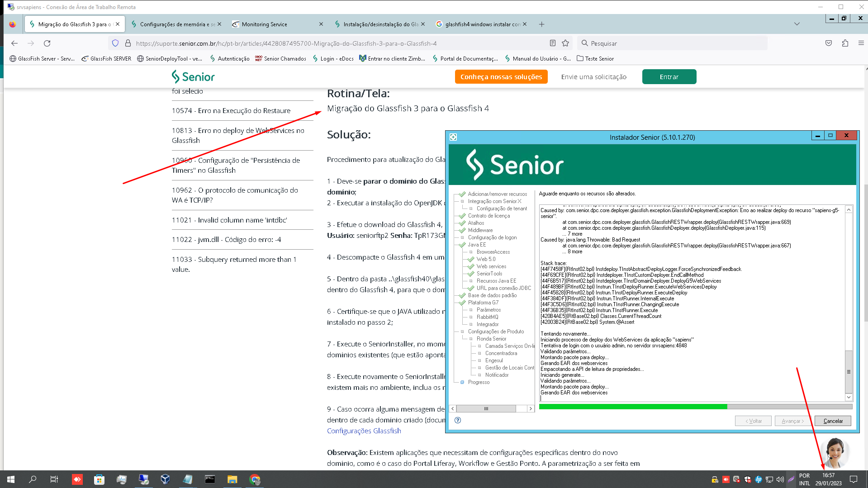Click Conheça nossas soluções button
The width and height of the screenshot is (868, 488).
pyautogui.click(x=501, y=77)
